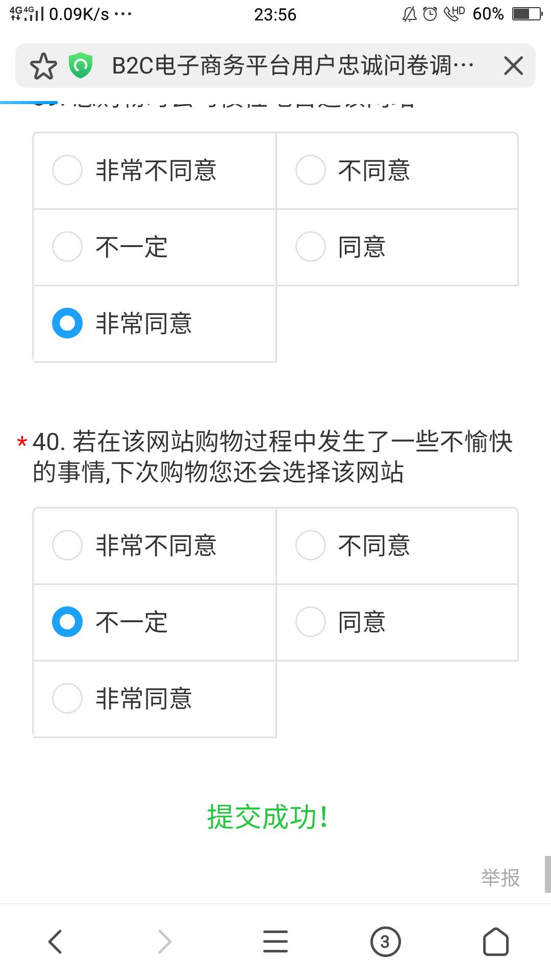Select 不同意 in the upper question

(311, 170)
